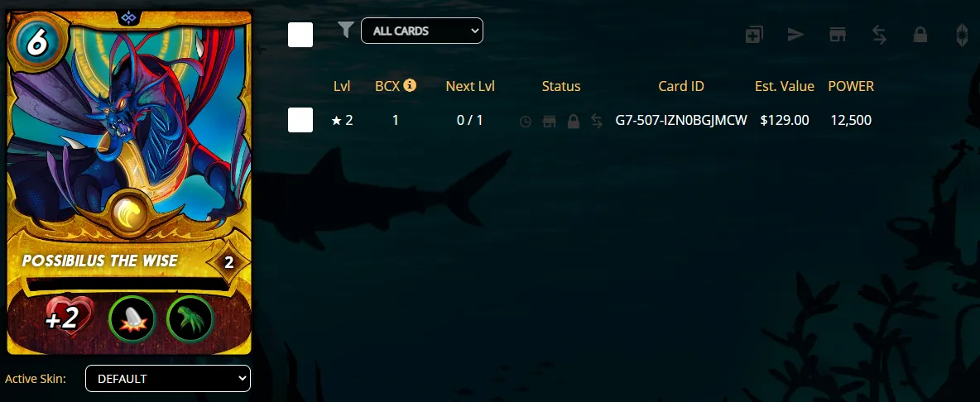
Task: Click the filter funnel icon
Action: 346,29
